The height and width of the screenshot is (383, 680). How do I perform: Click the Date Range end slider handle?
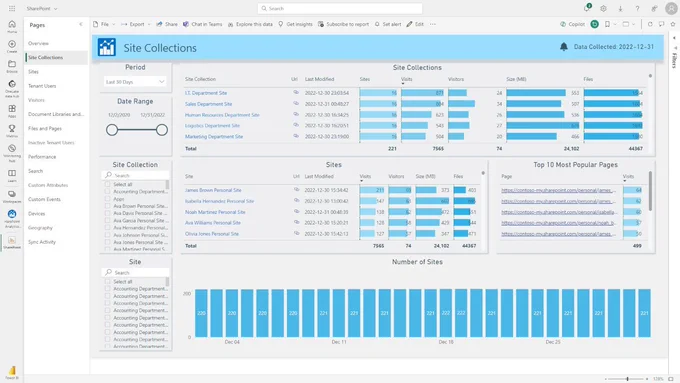point(162,130)
